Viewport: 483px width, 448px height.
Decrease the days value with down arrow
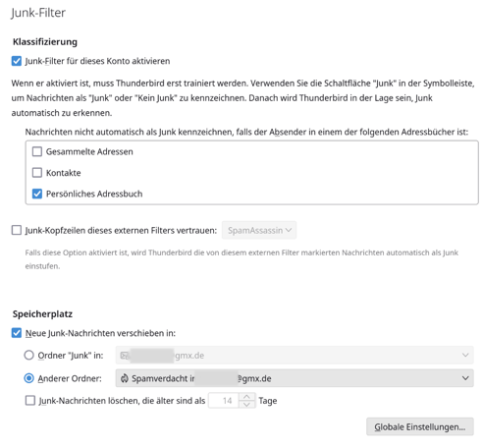pyautogui.click(x=246, y=404)
